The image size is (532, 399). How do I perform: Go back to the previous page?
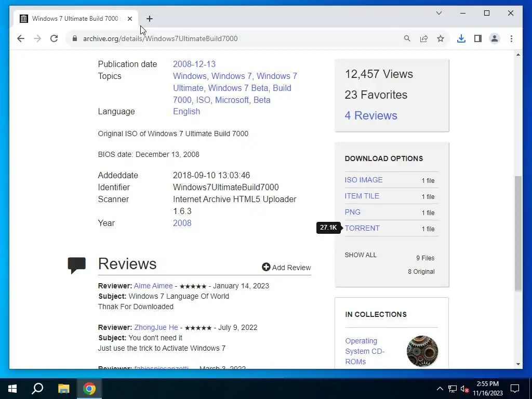[21, 38]
